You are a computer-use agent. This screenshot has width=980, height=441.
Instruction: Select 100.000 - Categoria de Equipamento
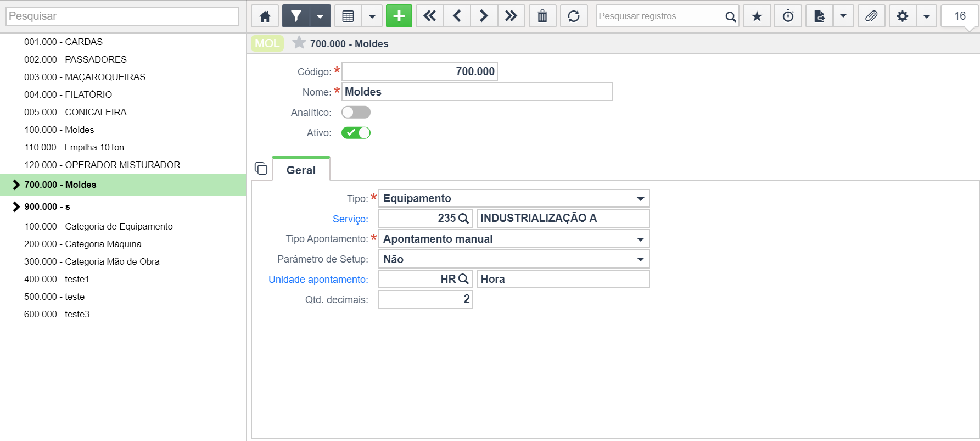tap(98, 226)
